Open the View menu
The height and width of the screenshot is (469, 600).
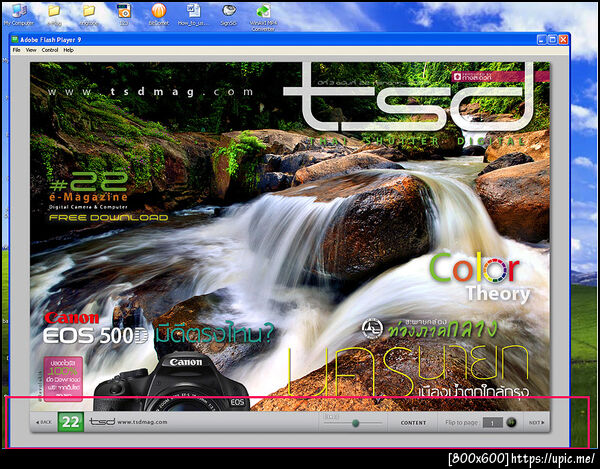pos(31,50)
